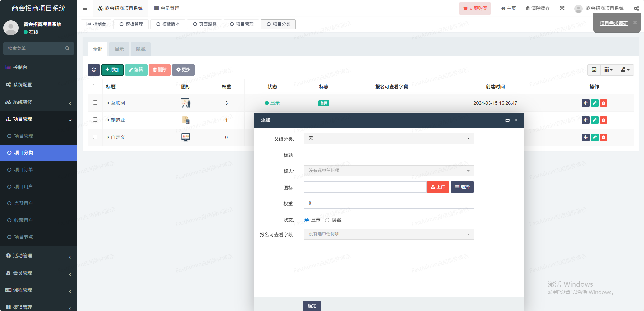Check the checkbox for the 互联网 row
Image resolution: width=644 pixels, height=311 pixels.
95,103
